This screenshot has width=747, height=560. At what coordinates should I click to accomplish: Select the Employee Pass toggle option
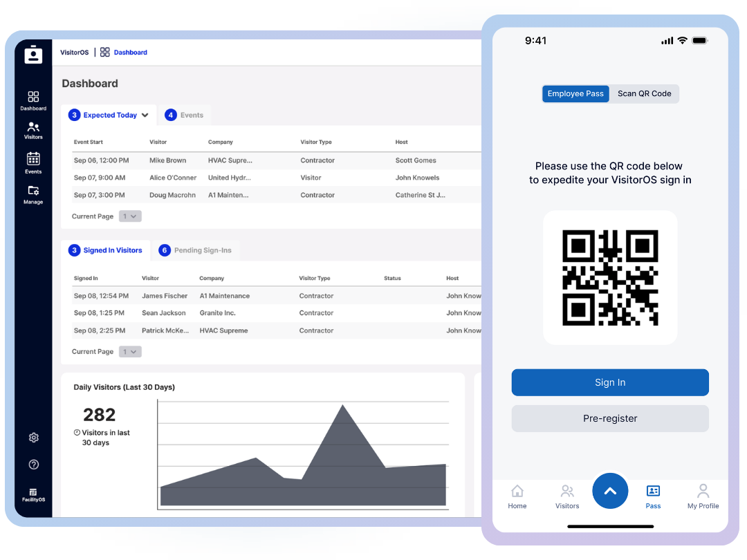pos(575,94)
